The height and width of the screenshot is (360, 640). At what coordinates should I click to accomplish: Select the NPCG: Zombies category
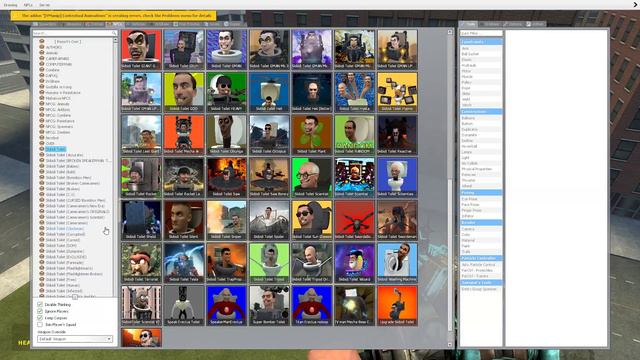[58, 132]
